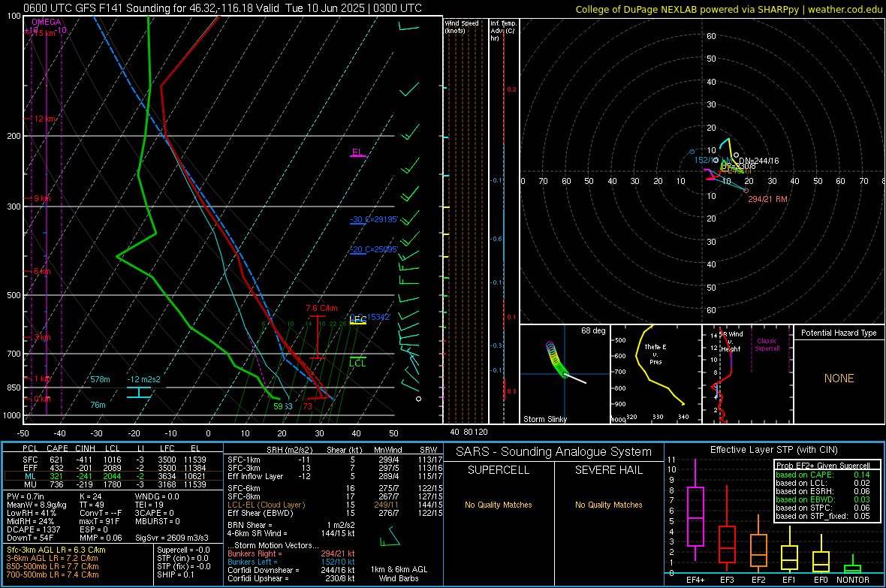Click the surface temperature value 73
This screenshot has width=886, height=588.
pyautogui.click(x=307, y=406)
